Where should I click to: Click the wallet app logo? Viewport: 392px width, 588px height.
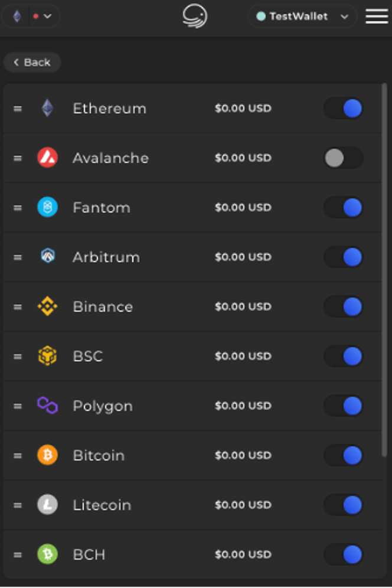(x=195, y=16)
